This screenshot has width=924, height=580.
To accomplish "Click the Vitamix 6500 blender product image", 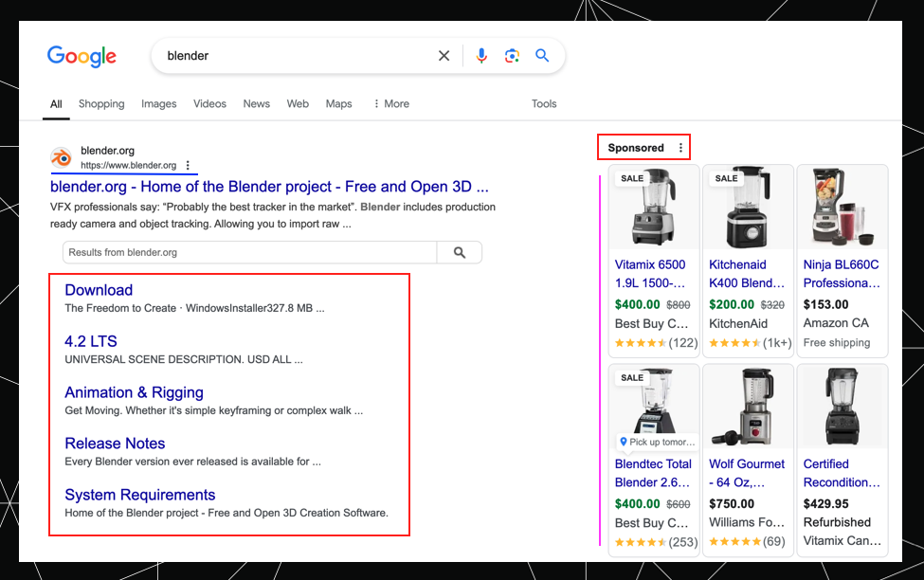I will coord(653,208).
